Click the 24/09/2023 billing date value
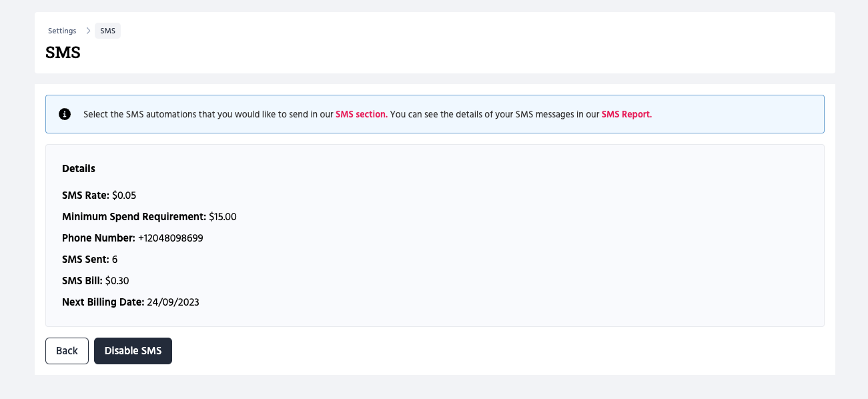The image size is (868, 399). pos(173,302)
